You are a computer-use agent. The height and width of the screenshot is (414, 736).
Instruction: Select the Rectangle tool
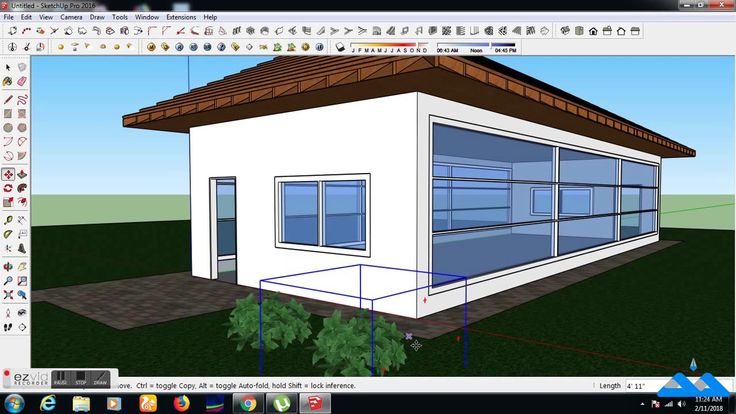click(8, 114)
